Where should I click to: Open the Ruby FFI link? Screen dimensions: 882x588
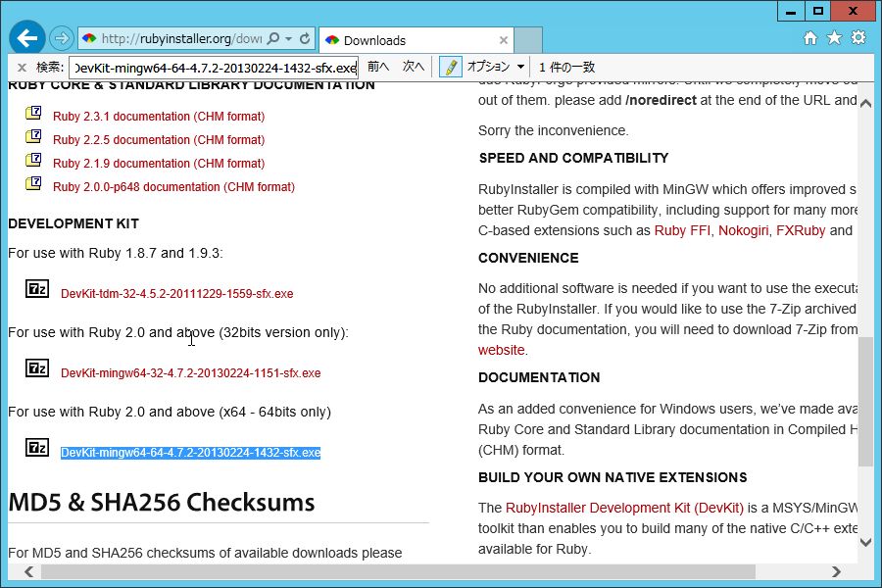pyautogui.click(x=682, y=230)
